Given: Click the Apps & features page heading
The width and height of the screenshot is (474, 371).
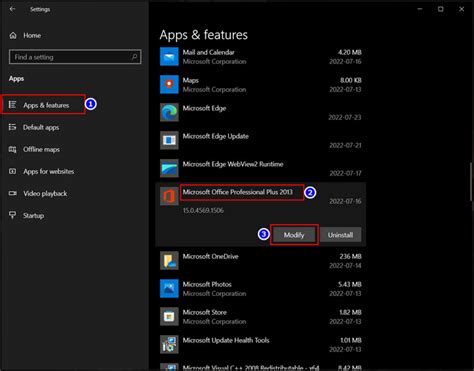Looking at the screenshot, I should [204, 35].
